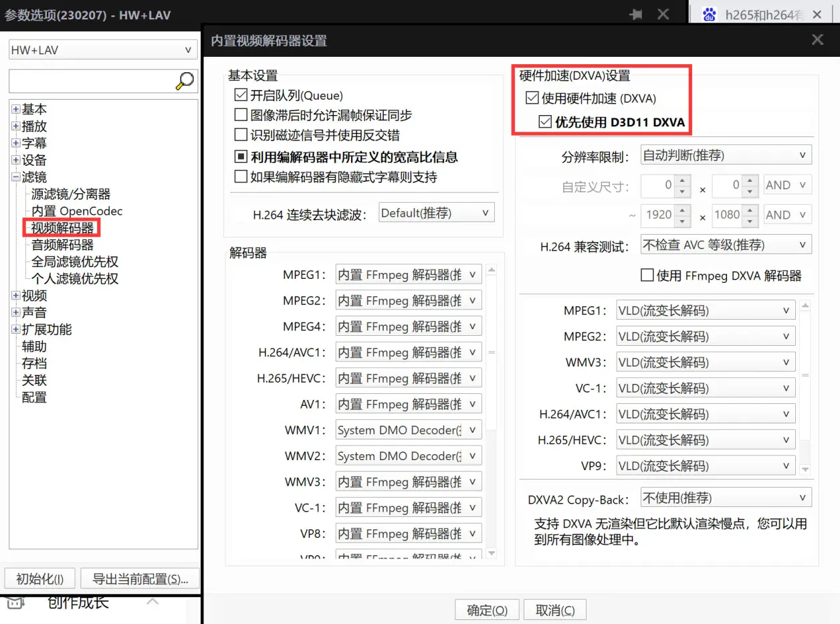Click the 初始化(I) button
Viewport: 840px width, 624px height.
[39, 578]
